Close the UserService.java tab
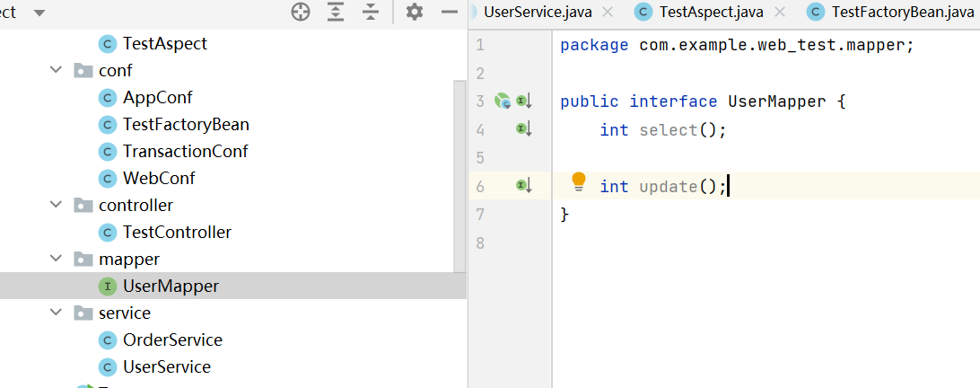Viewport: 980px width, 388px height. pyautogui.click(x=608, y=12)
